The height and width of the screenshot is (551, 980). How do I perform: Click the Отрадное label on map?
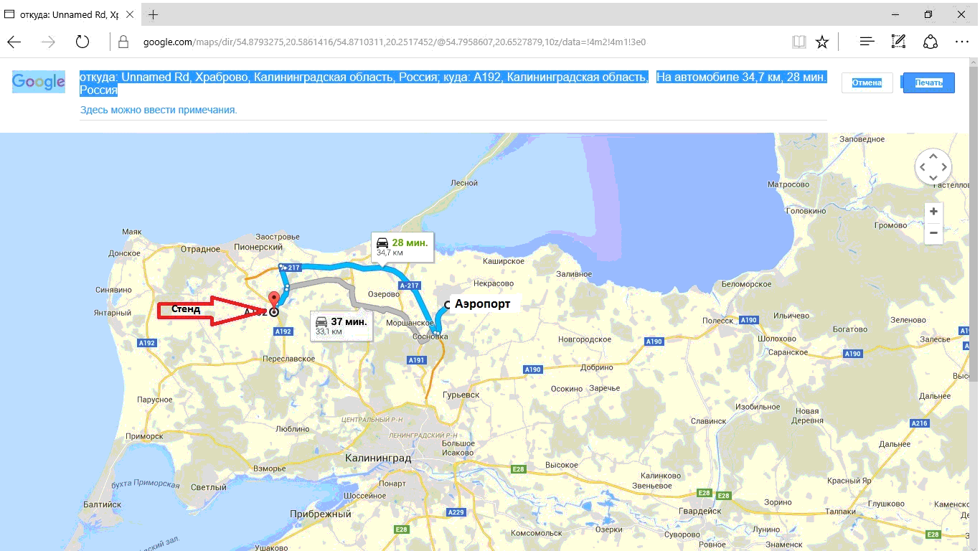pos(200,249)
